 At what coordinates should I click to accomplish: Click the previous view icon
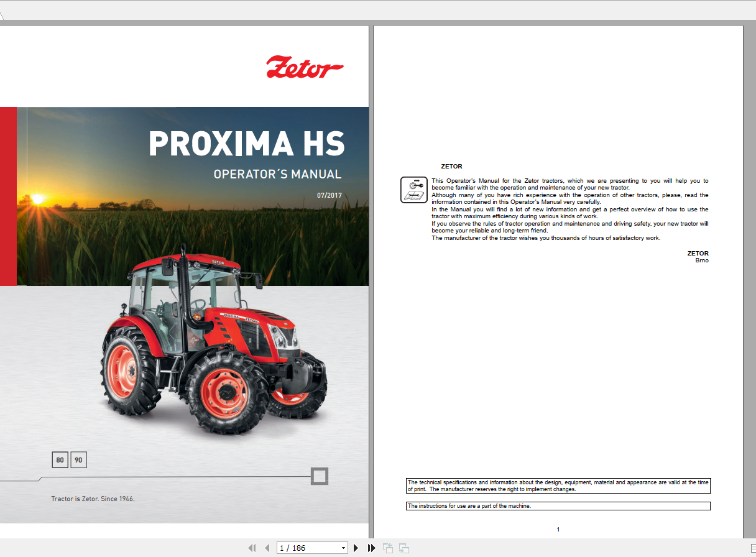[388, 548]
